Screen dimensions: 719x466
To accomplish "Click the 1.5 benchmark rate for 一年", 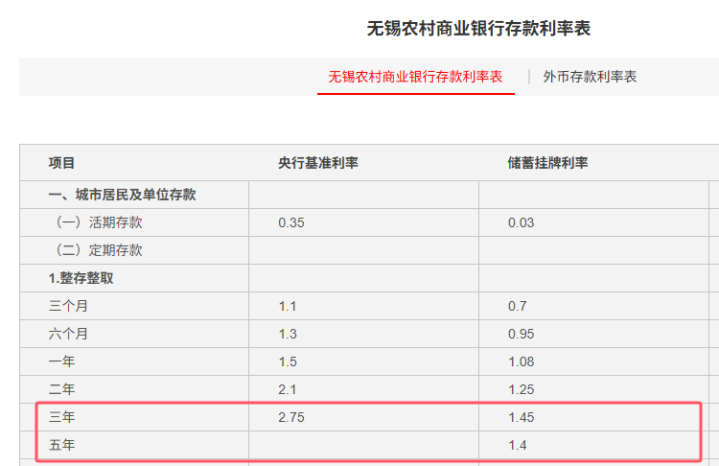I will point(288,361).
